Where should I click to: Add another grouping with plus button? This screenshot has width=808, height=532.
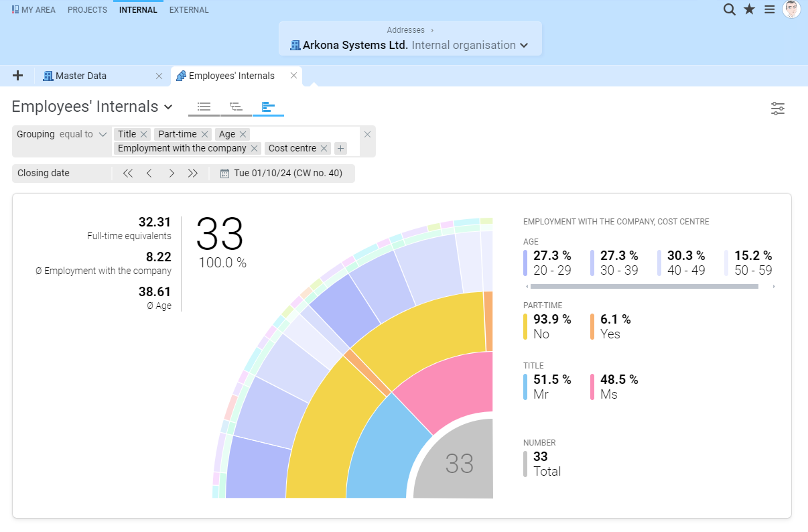(341, 148)
